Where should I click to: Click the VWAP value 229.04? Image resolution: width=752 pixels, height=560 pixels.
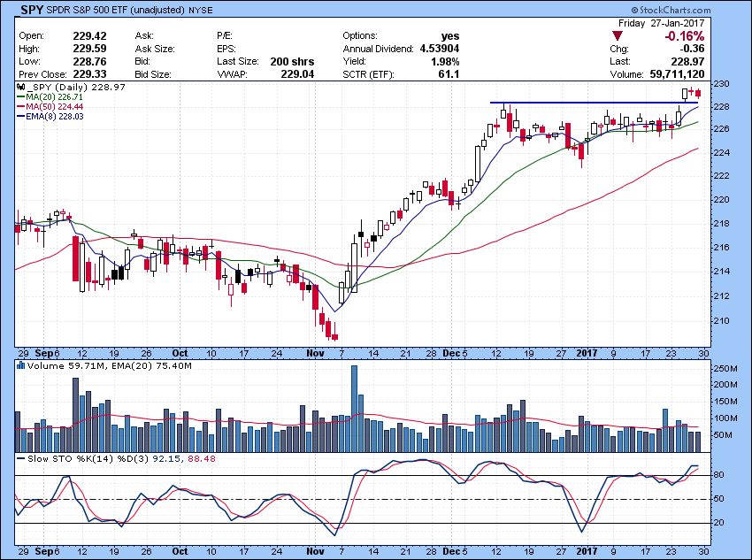tap(297, 74)
